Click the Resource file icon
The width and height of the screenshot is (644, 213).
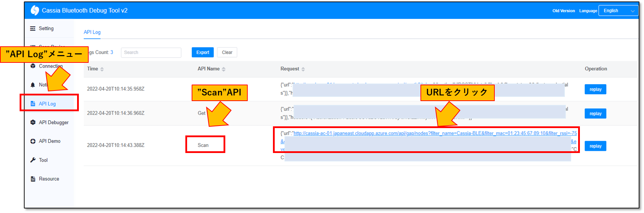pos(33,179)
